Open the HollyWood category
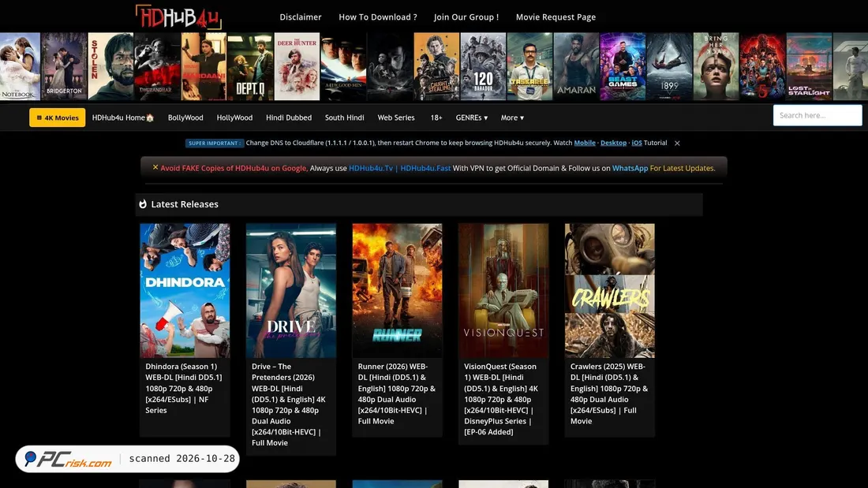868x488 pixels. [234, 117]
